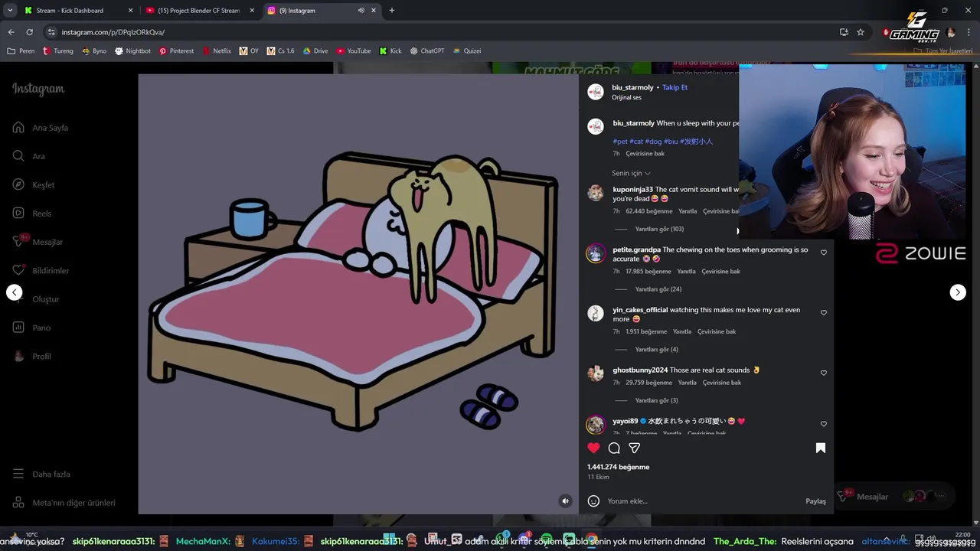The height and width of the screenshot is (551, 980).
Task: Open the Kick bookmark
Action: point(390,51)
